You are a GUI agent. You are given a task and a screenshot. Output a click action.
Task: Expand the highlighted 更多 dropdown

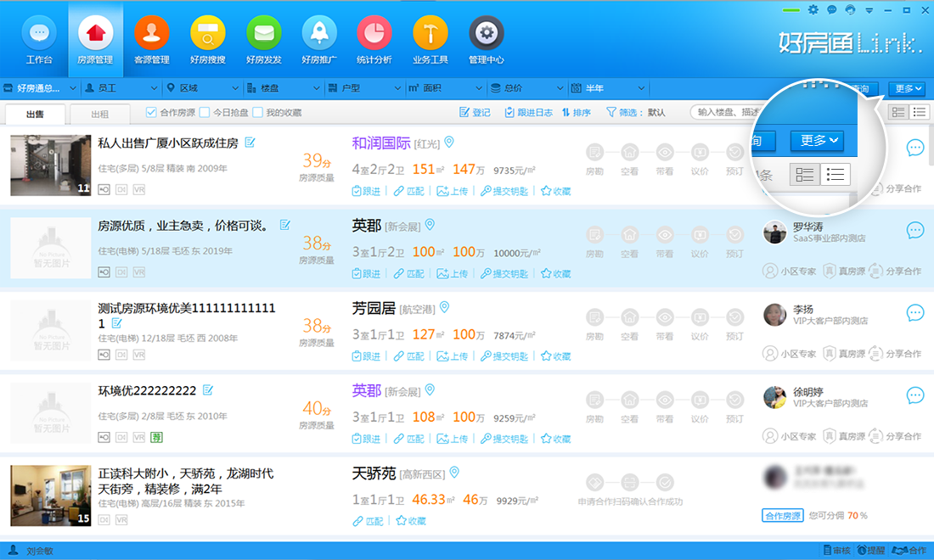(x=816, y=141)
